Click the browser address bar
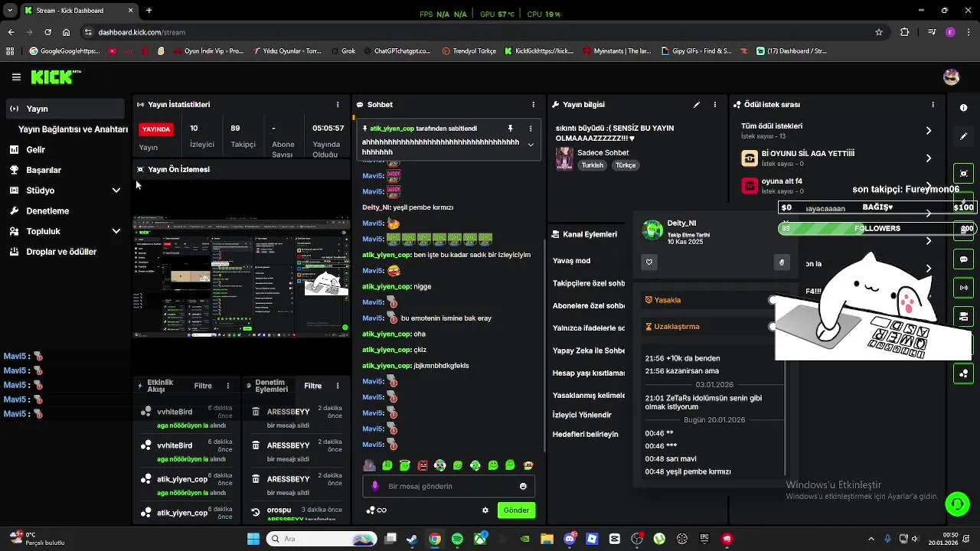Viewport: 980px width, 551px height. coord(482,32)
